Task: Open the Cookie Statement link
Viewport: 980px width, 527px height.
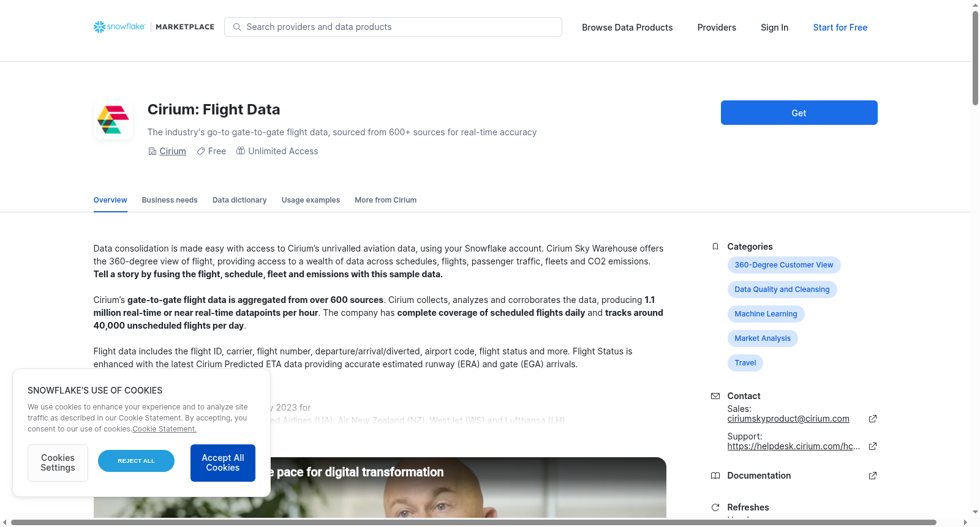Action: click(x=164, y=429)
